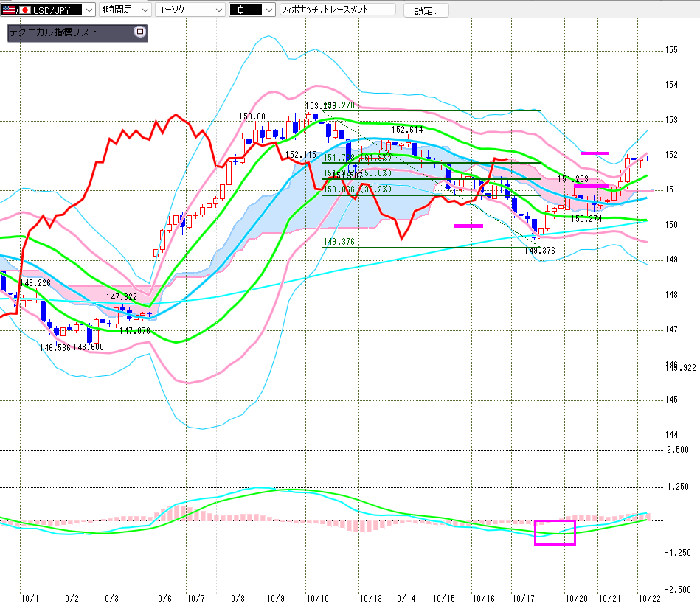Select the magenta bar marker below 10/15 candles
This screenshot has width=700, height=606.
(468, 226)
